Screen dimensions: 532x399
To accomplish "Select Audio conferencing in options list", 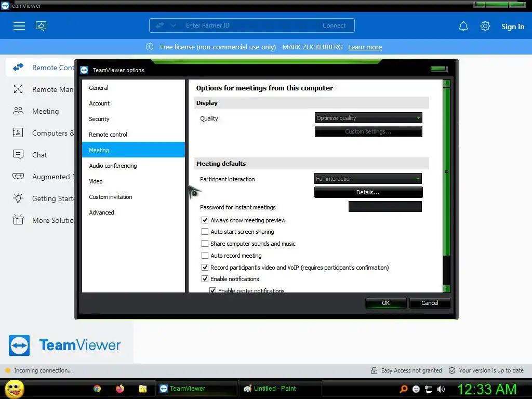I will coord(134,166).
